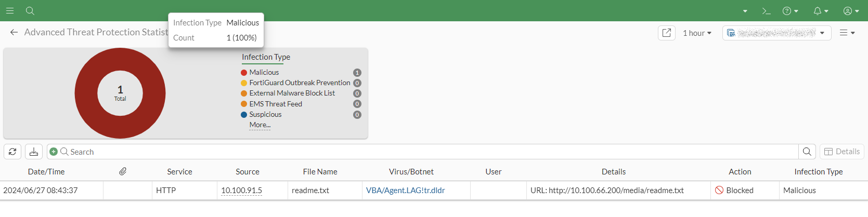Go back using the left arrow
868x217 pixels.
click(x=14, y=32)
